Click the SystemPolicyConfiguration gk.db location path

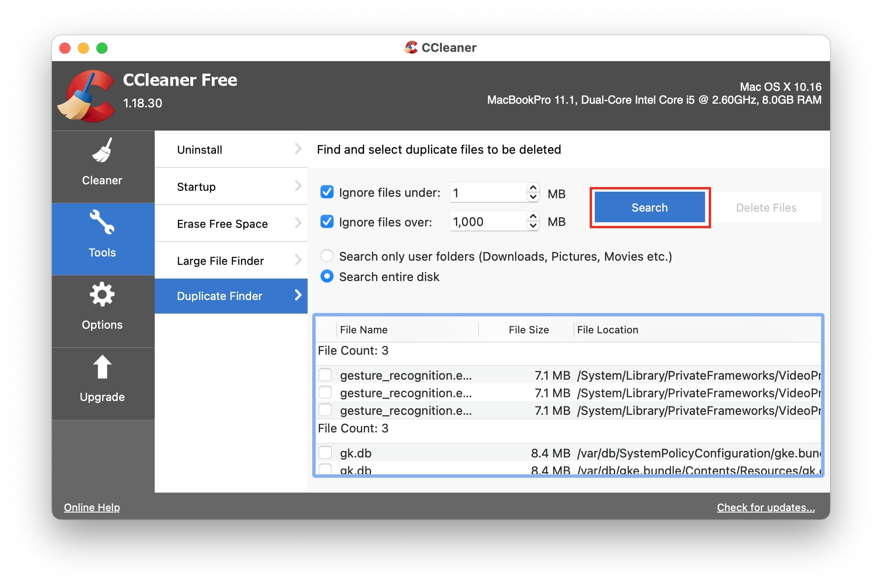click(699, 453)
